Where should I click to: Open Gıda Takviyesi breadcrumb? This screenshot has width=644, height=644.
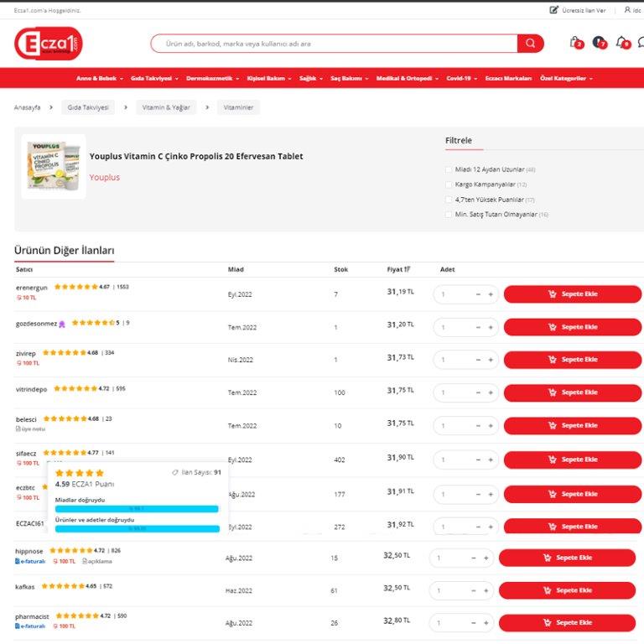88,107
